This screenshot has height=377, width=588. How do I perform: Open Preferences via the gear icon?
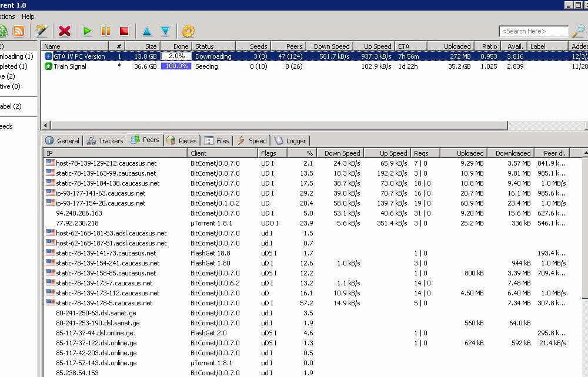188,31
